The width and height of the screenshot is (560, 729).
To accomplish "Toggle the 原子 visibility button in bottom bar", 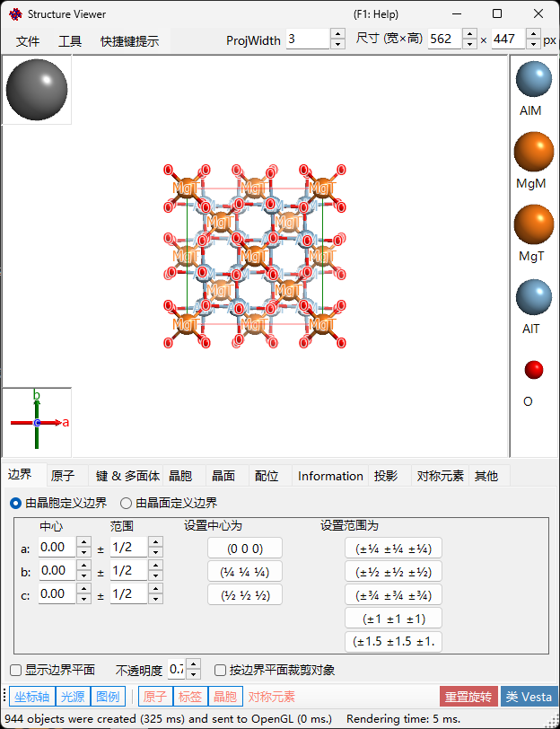I will tap(155, 697).
